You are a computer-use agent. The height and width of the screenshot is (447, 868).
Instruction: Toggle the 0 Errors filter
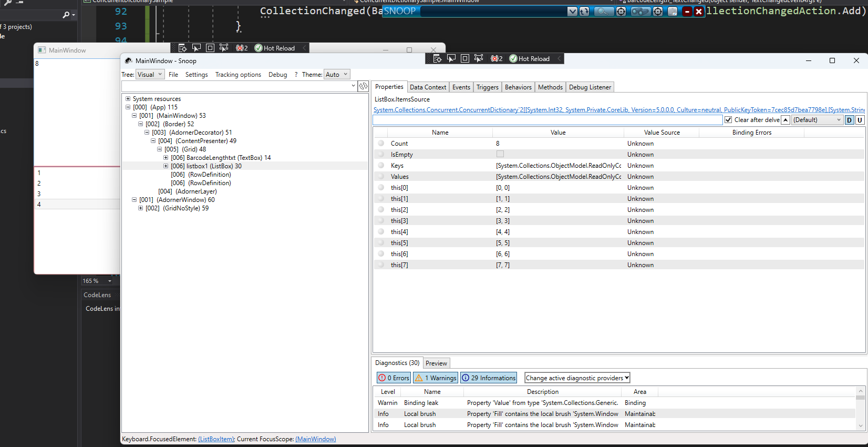click(x=394, y=378)
